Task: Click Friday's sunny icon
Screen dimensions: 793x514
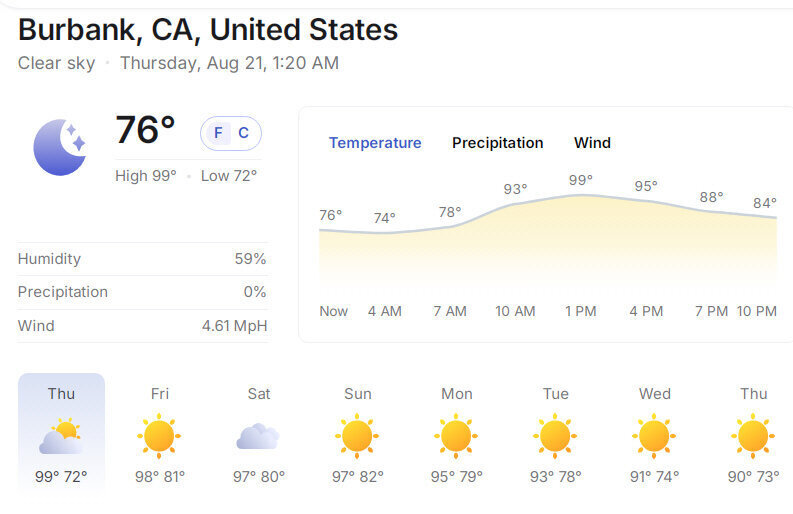Action: 159,437
